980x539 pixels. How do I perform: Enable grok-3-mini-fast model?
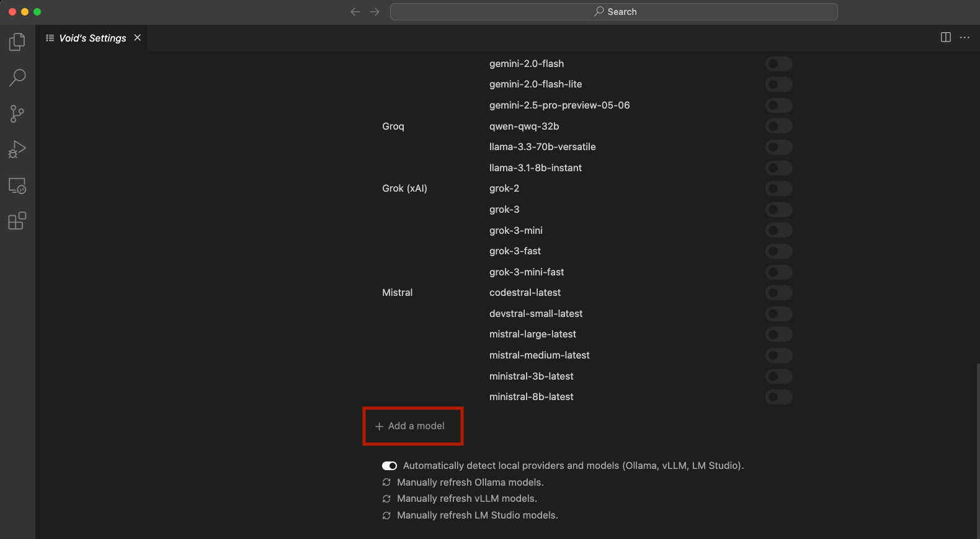click(779, 272)
